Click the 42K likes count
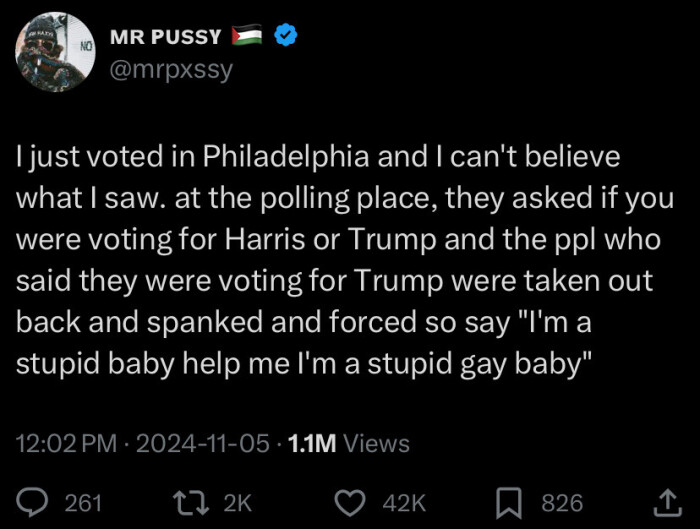Viewport: 700px width, 529px height. point(404,502)
